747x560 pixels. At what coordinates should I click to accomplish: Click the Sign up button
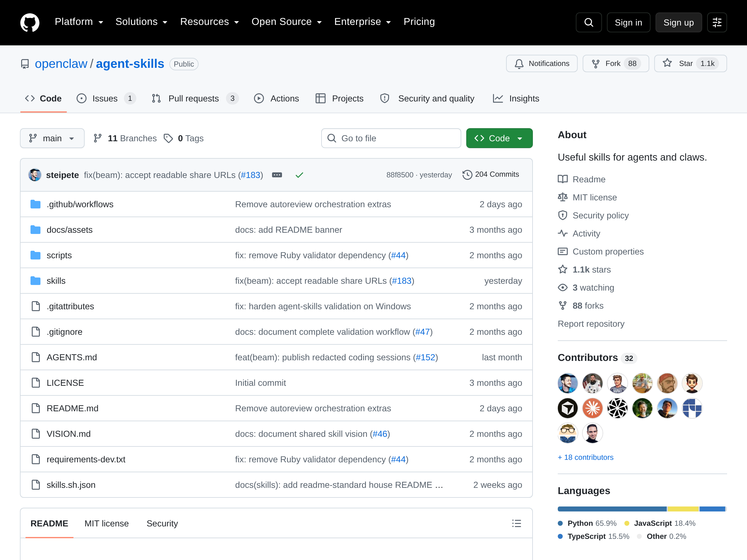point(679,22)
